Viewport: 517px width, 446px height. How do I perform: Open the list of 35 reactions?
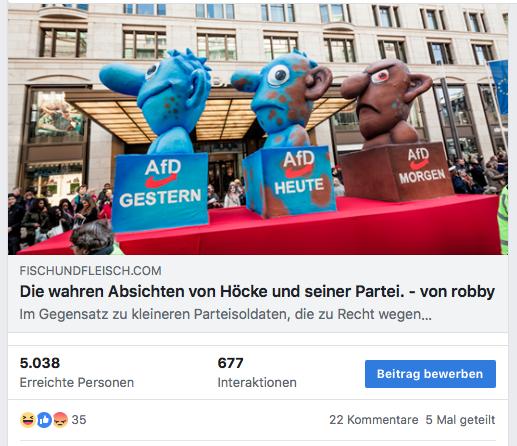pos(79,420)
